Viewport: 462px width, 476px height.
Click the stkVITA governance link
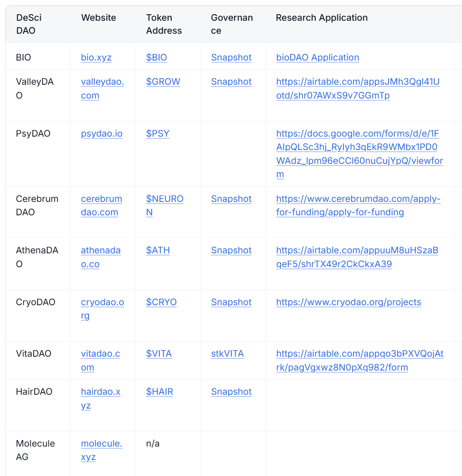click(227, 354)
